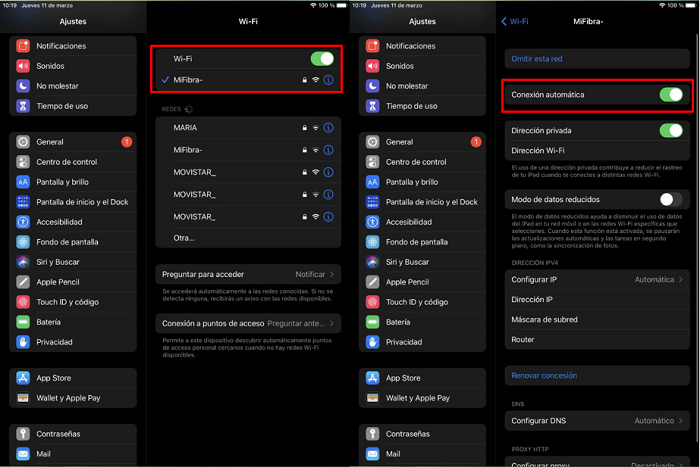Open Configurar IP Automático selector
Image resolution: width=700 pixels, height=467 pixels.
(597, 280)
